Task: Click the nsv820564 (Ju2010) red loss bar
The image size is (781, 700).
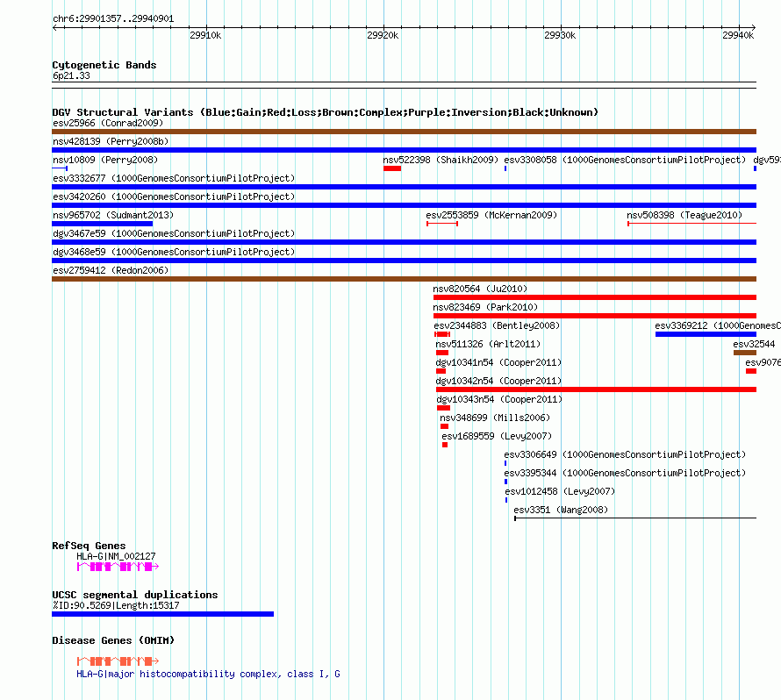Action: (595, 297)
